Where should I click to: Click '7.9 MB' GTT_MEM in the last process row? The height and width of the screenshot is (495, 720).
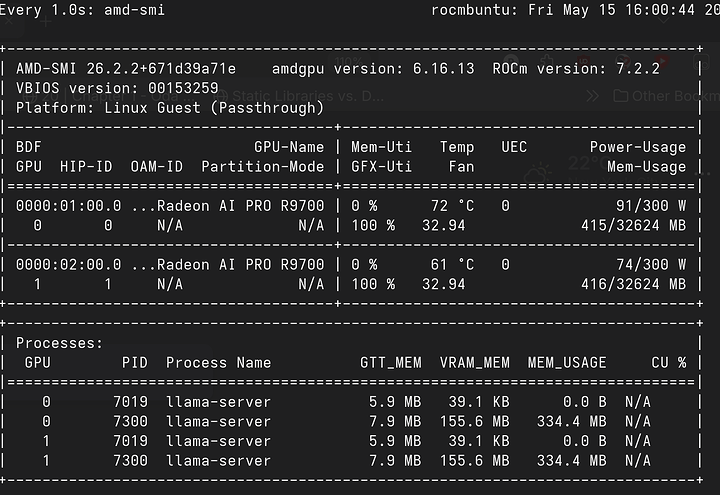[x=395, y=461]
